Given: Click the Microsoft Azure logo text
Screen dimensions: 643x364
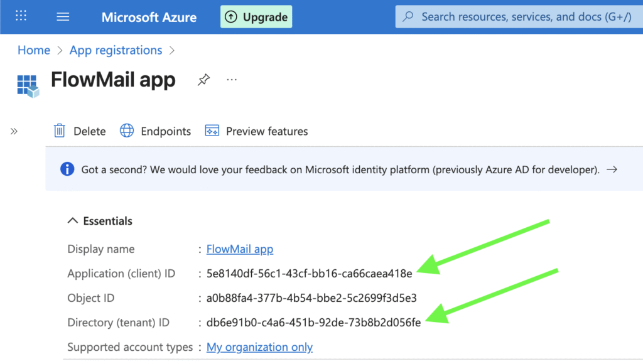Looking at the screenshot, I should pyautogui.click(x=149, y=17).
